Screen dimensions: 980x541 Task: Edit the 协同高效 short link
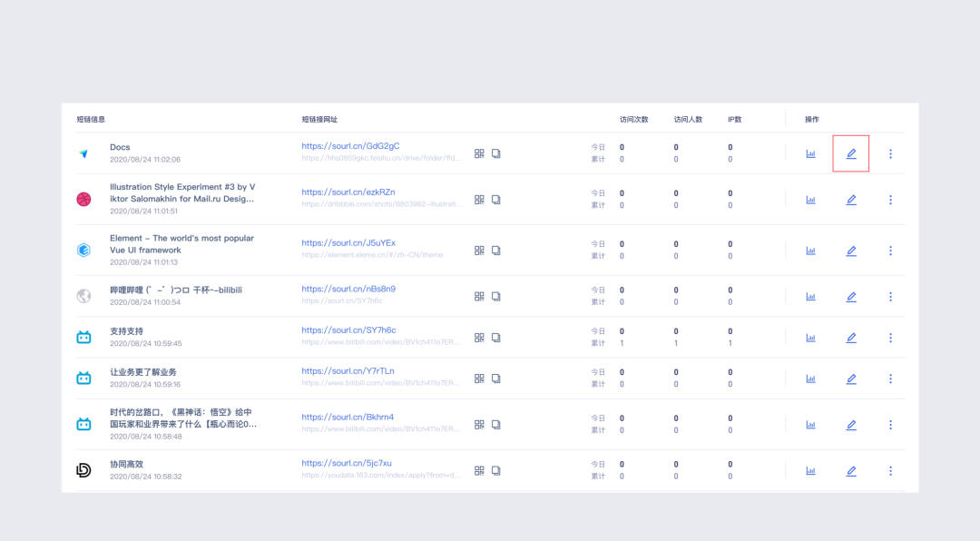click(x=851, y=471)
